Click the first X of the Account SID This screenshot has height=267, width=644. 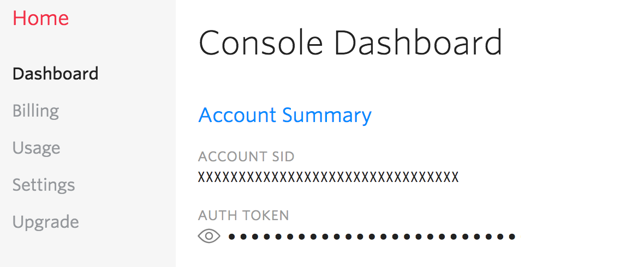tap(201, 177)
